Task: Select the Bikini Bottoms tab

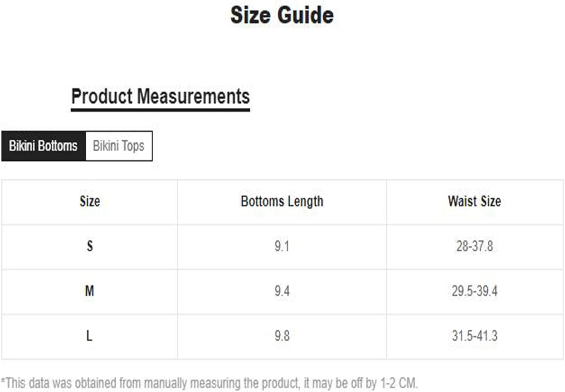Action: [x=43, y=146]
